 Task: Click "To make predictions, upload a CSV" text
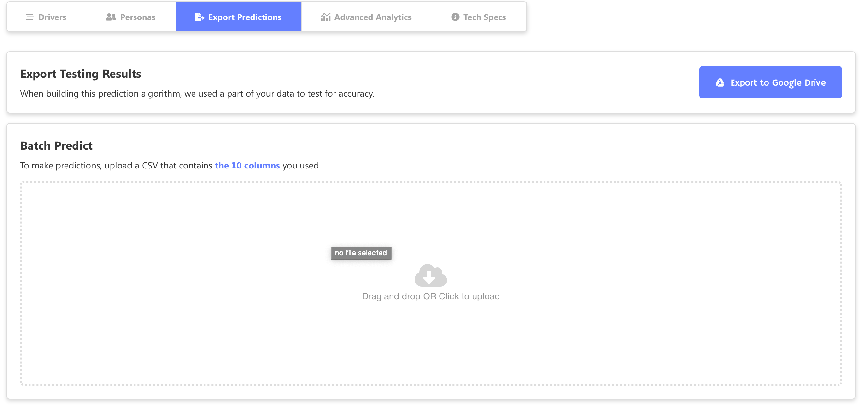[116, 166]
